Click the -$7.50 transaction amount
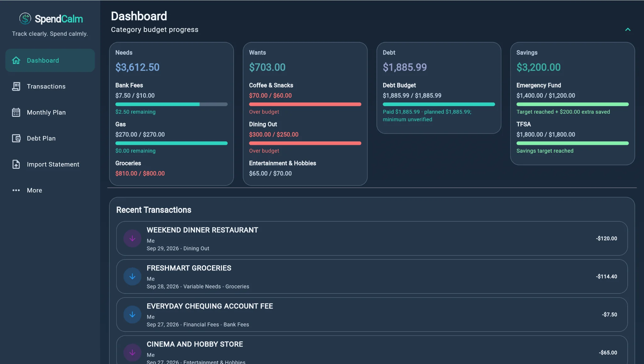 tap(609, 315)
